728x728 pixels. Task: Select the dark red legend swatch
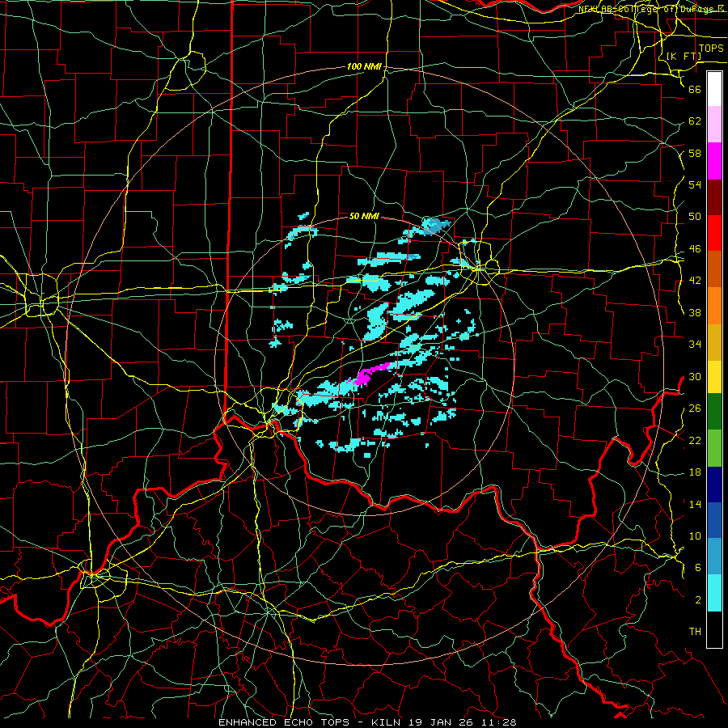[x=714, y=197]
